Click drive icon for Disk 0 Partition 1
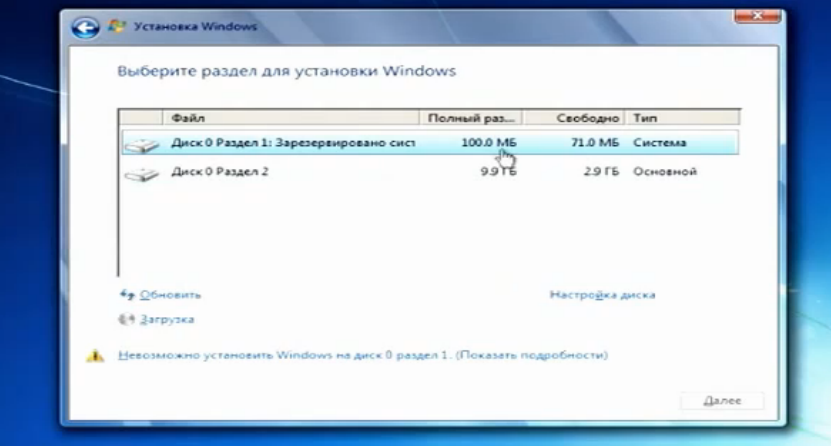This screenshot has width=831, height=446. click(x=142, y=144)
